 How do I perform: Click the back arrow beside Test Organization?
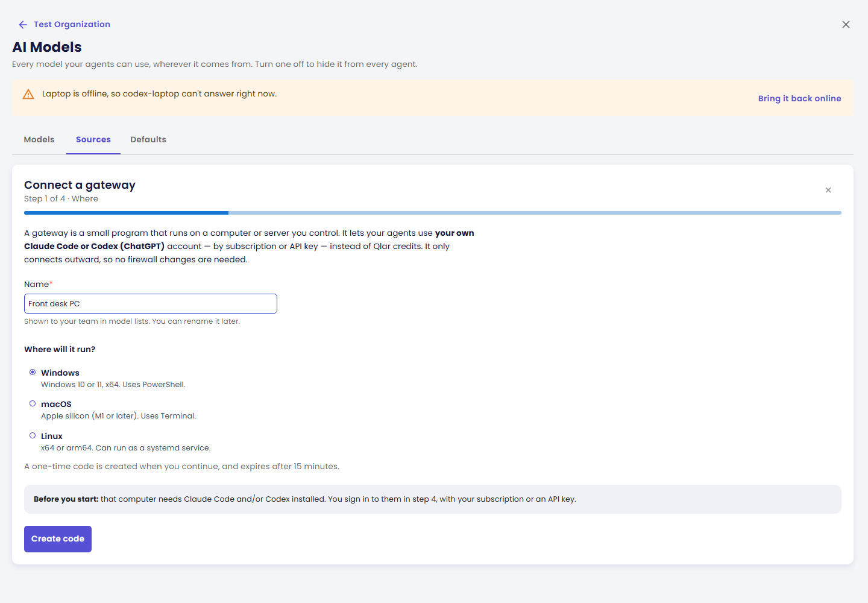pyautogui.click(x=23, y=25)
